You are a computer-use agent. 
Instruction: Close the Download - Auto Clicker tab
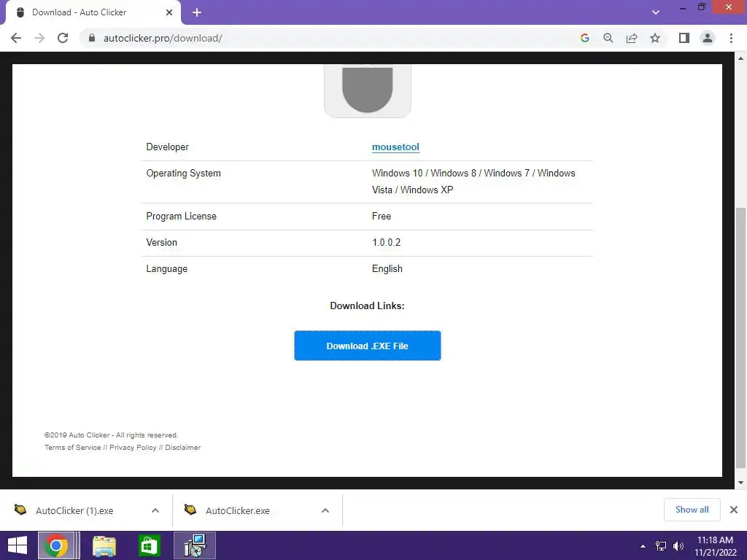(169, 12)
